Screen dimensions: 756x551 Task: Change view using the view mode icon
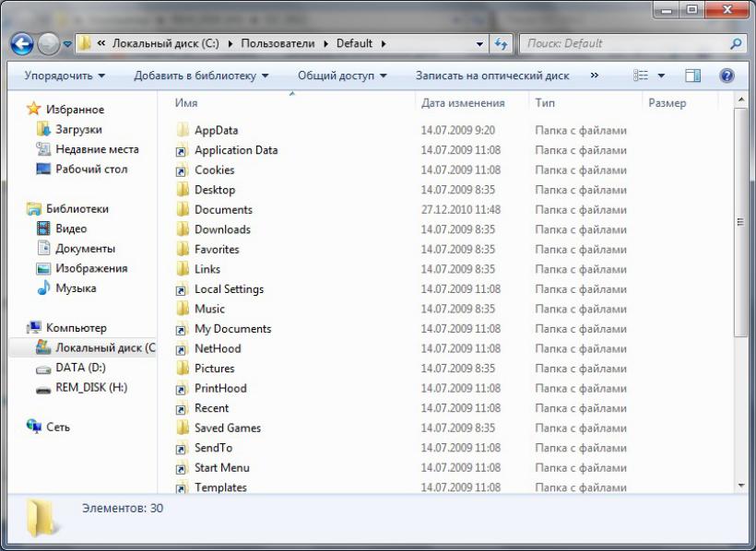(x=640, y=76)
